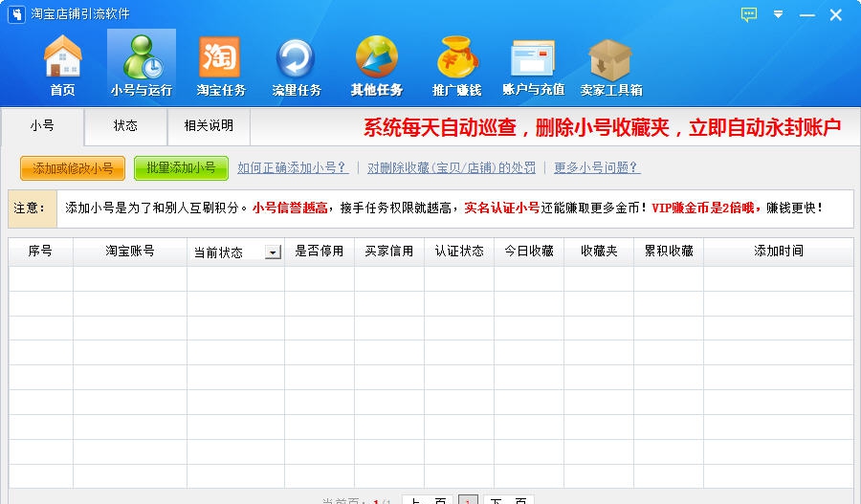Select the 小号与运行 toolbar icon

(x=142, y=65)
